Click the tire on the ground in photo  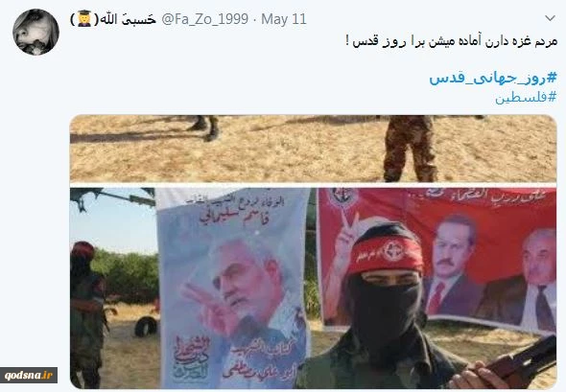click(x=146, y=327)
